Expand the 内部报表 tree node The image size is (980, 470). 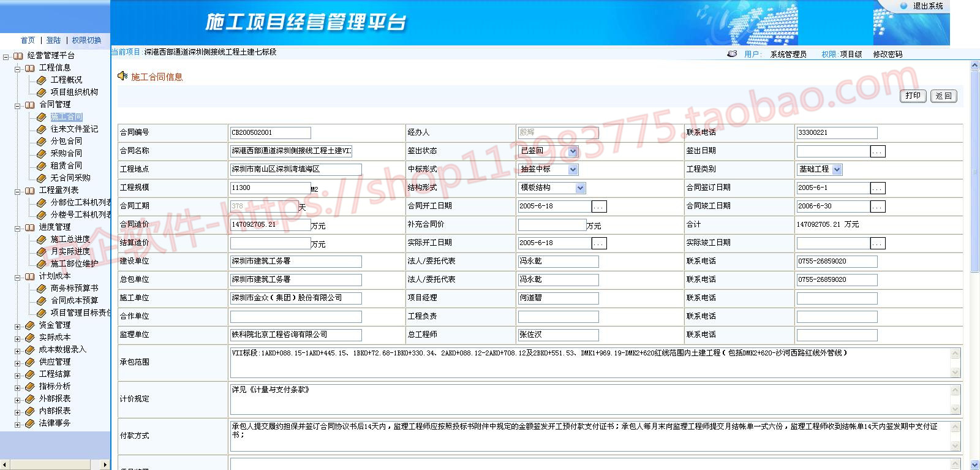[x=18, y=412]
